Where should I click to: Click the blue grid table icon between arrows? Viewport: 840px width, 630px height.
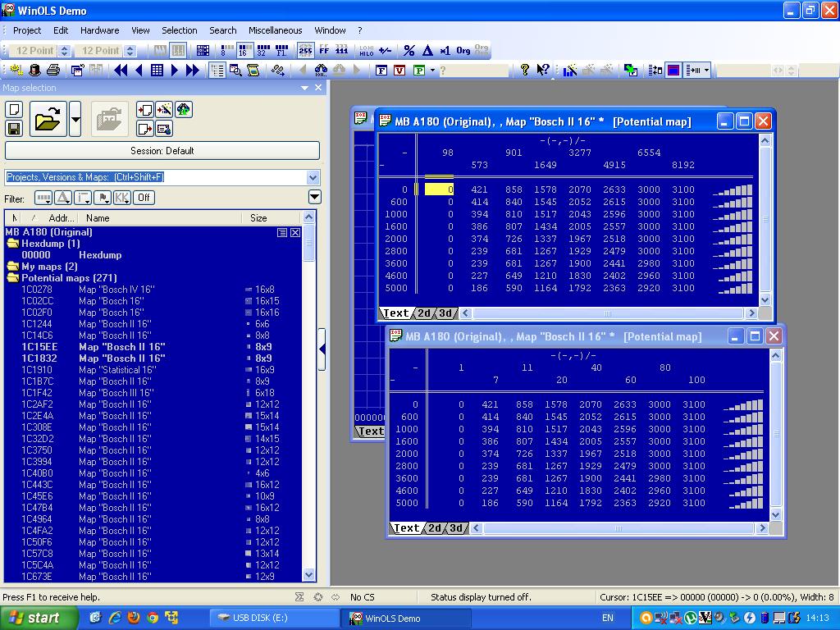pos(157,71)
